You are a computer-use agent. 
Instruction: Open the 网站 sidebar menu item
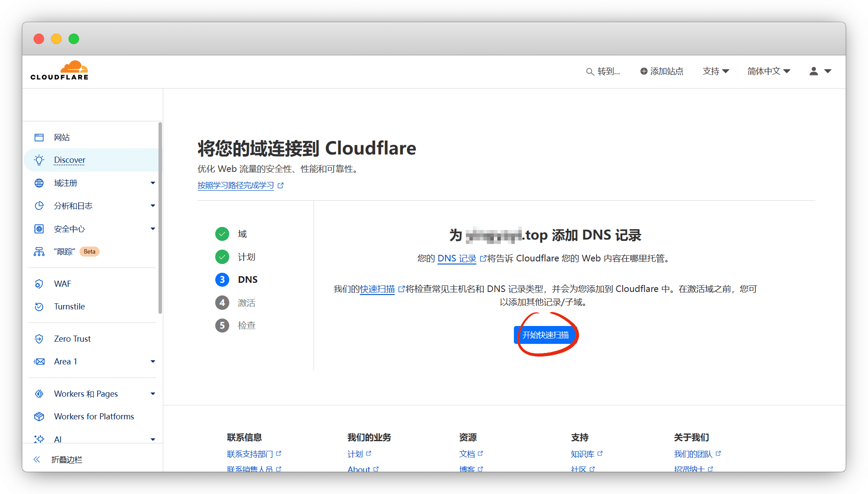coord(62,137)
